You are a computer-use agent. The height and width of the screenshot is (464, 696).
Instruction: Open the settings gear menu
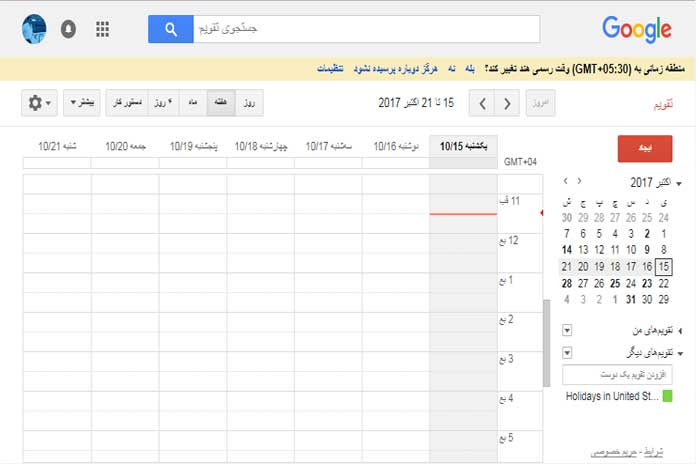click(40, 103)
